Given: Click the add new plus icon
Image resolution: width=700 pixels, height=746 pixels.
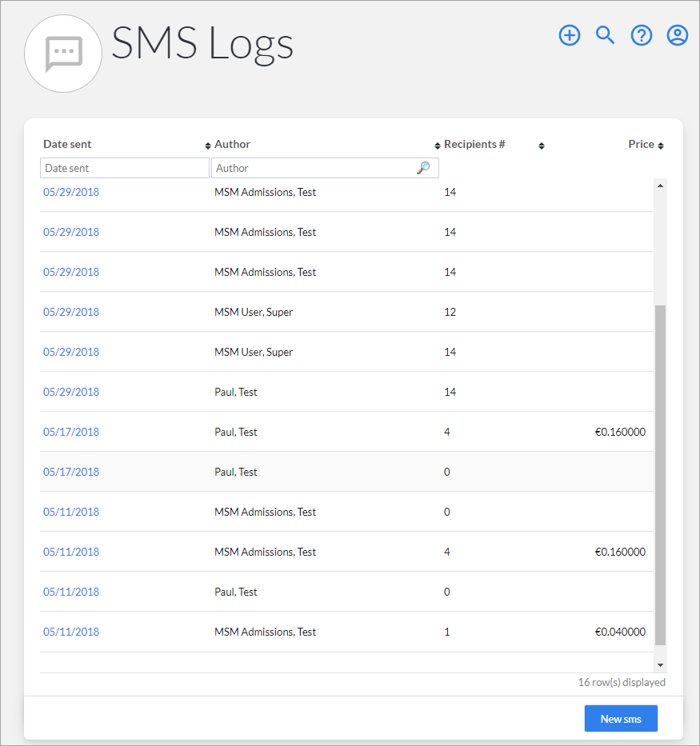Looking at the screenshot, I should pos(569,35).
